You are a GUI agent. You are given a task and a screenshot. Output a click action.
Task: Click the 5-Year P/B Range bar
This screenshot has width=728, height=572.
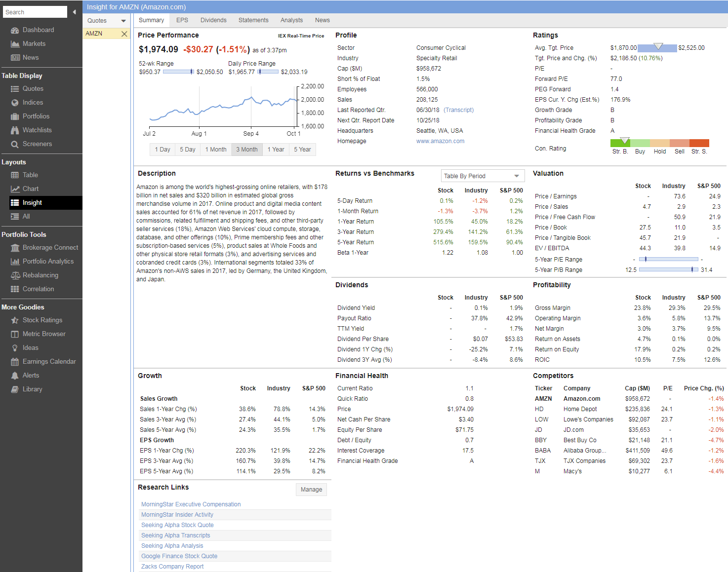[x=669, y=269]
